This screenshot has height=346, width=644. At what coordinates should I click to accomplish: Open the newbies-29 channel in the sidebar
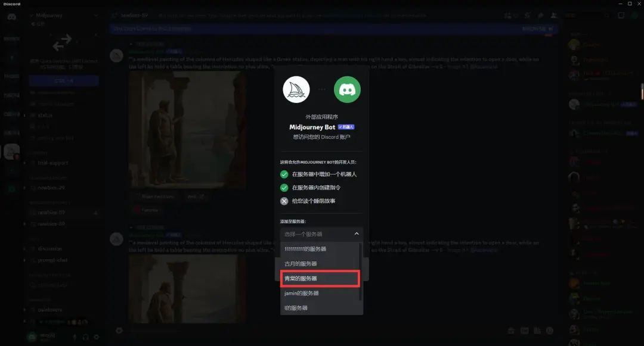pos(51,188)
